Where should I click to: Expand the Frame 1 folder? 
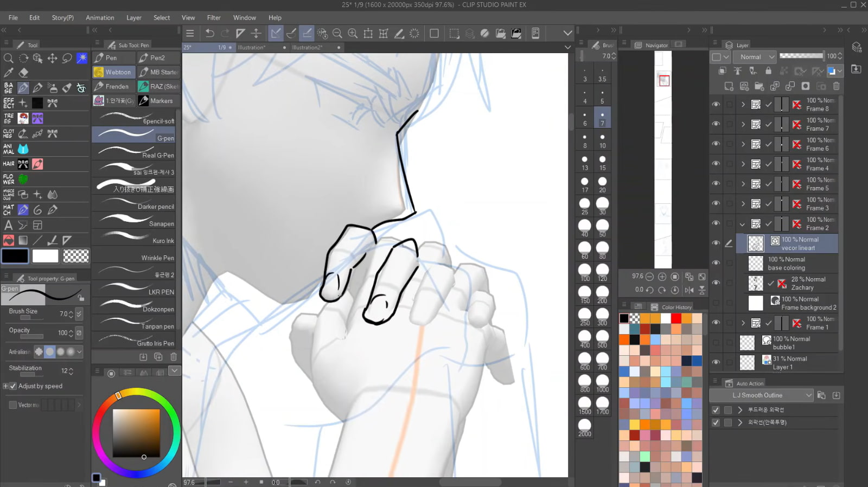coord(743,323)
